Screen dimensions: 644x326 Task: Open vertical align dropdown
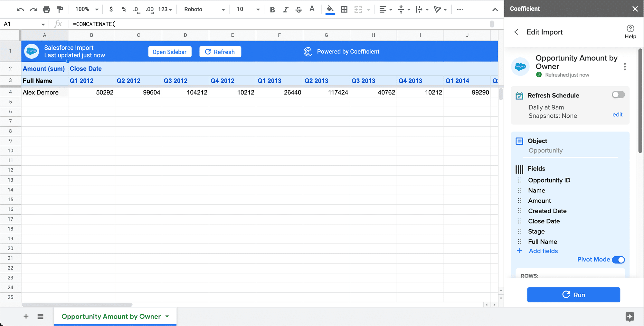[x=404, y=9]
